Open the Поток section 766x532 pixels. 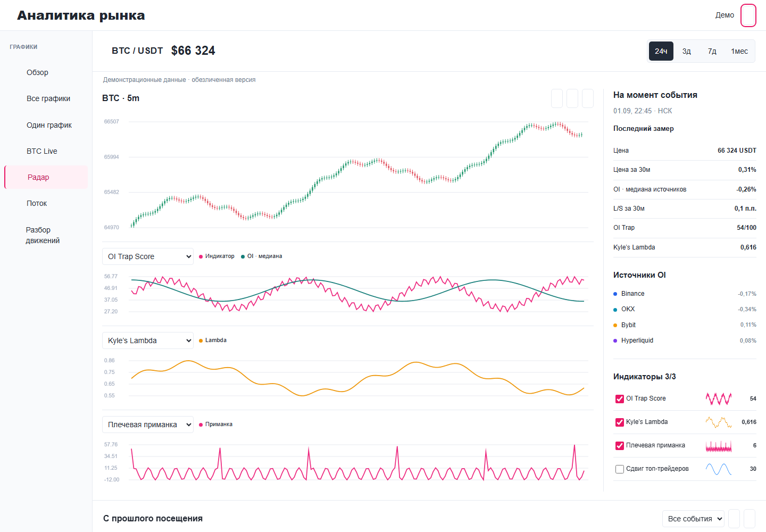(46, 203)
